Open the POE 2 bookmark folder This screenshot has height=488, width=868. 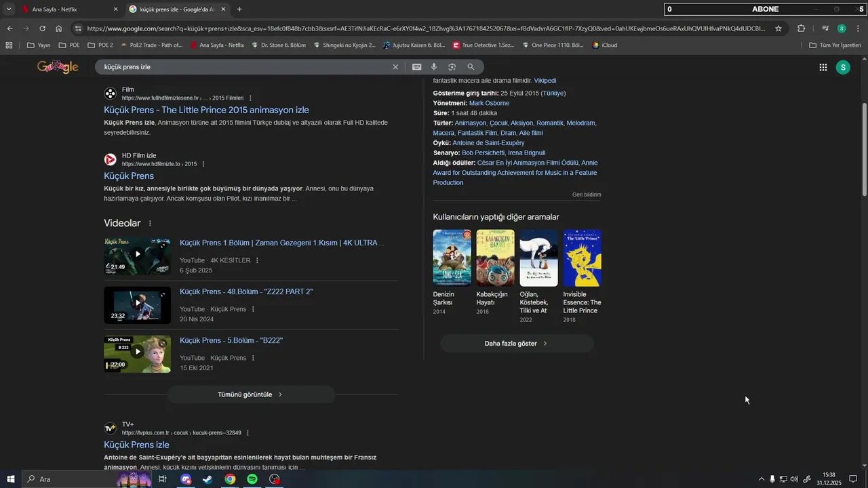[100, 45]
